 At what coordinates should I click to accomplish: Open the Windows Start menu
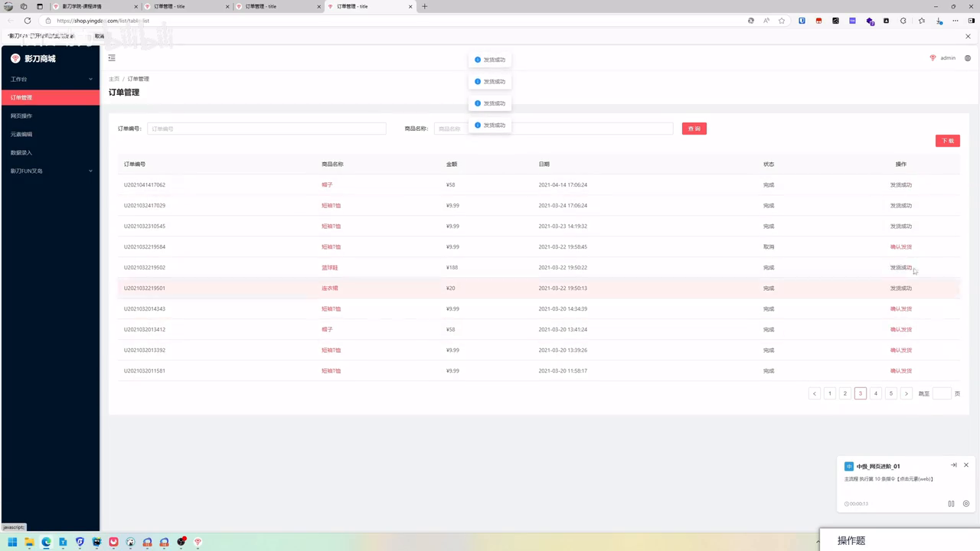12,542
